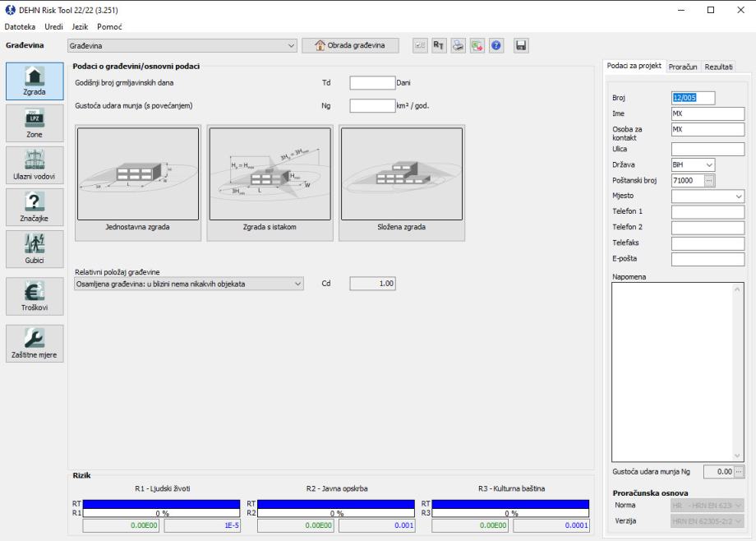756x541 pixels.
Task: Open the Država country dropdown
Action: click(x=693, y=164)
